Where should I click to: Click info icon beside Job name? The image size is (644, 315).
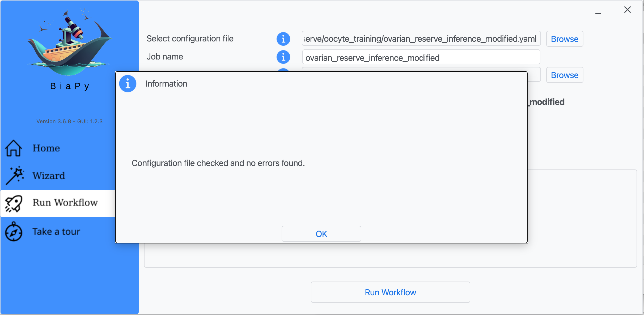(x=283, y=57)
